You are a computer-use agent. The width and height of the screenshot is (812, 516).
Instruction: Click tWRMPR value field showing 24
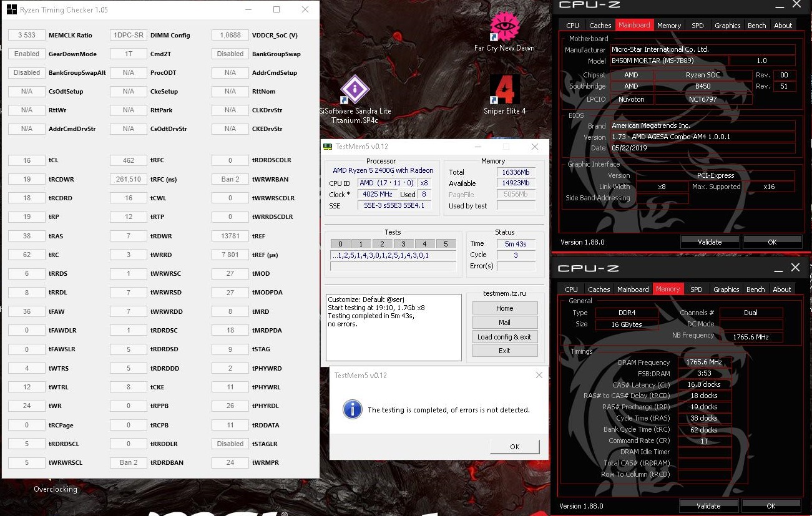(230, 462)
